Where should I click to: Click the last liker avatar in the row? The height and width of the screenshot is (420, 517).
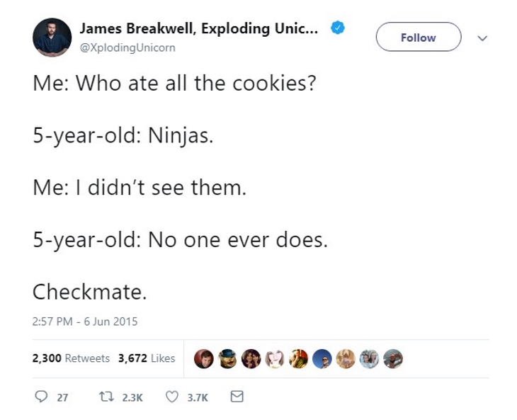393,359
